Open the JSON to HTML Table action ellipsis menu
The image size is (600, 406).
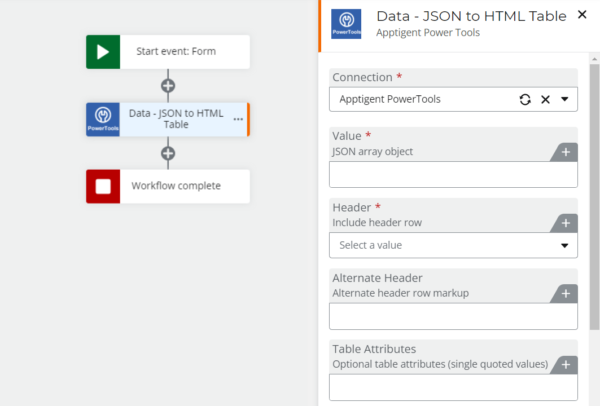pyautogui.click(x=238, y=119)
